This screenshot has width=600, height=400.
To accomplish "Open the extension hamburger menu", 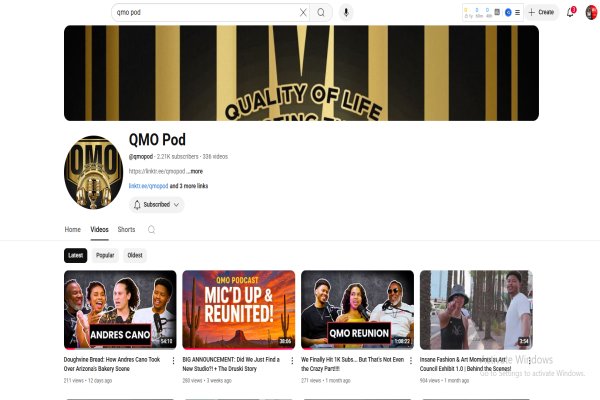I will (517, 13).
